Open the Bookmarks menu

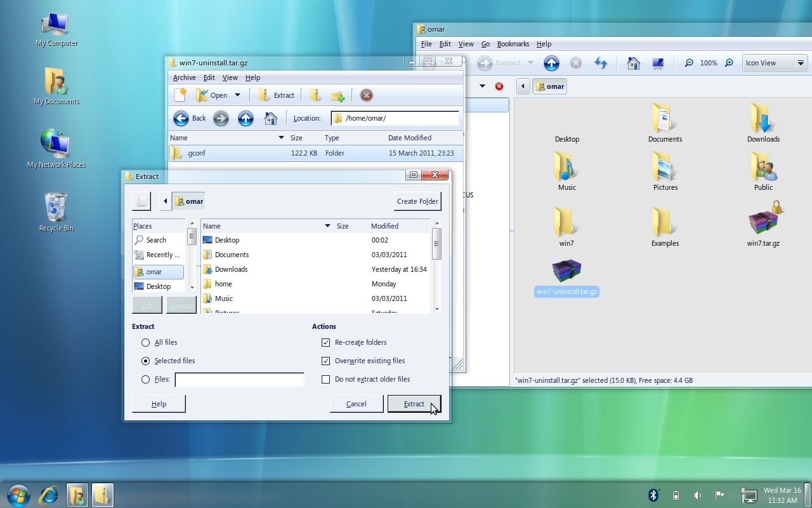[x=513, y=44]
